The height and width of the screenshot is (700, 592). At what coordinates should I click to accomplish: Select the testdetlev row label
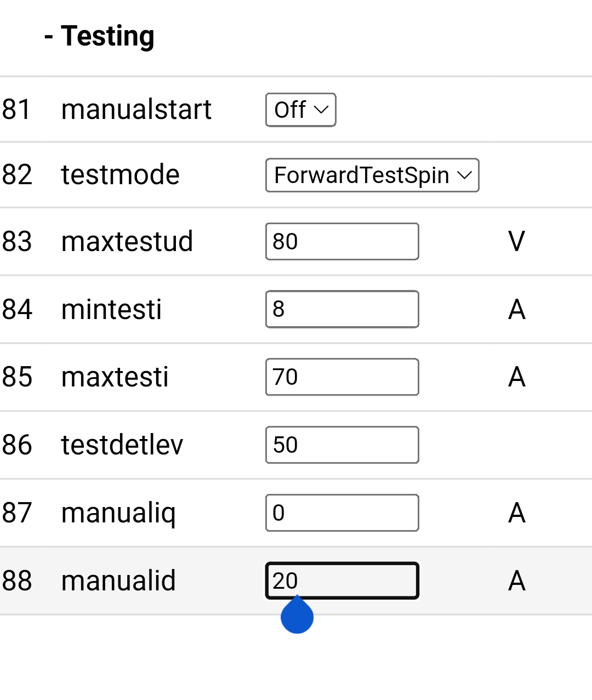122,445
